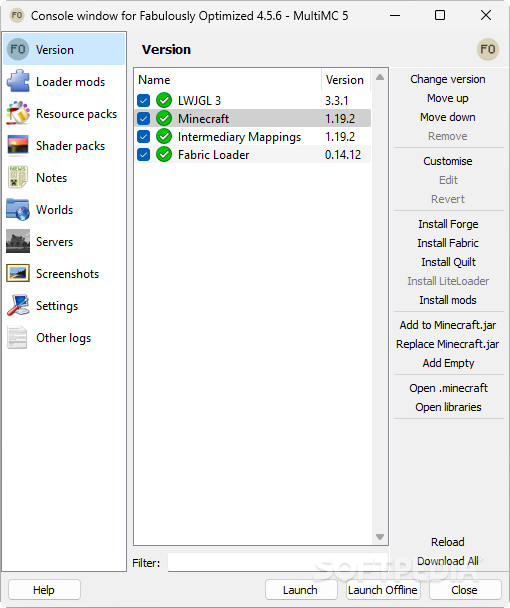Click Add Empty
This screenshot has width=510, height=608.
pyautogui.click(x=448, y=363)
